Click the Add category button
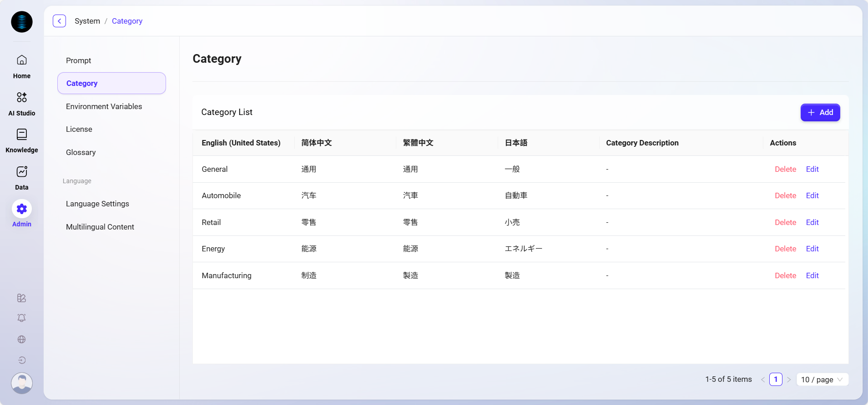The height and width of the screenshot is (405, 868). point(820,112)
